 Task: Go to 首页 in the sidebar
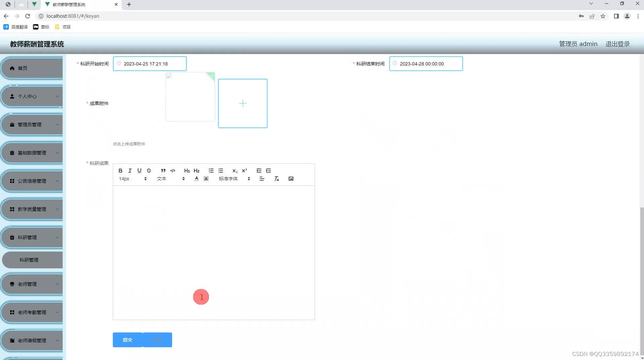coord(32,68)
